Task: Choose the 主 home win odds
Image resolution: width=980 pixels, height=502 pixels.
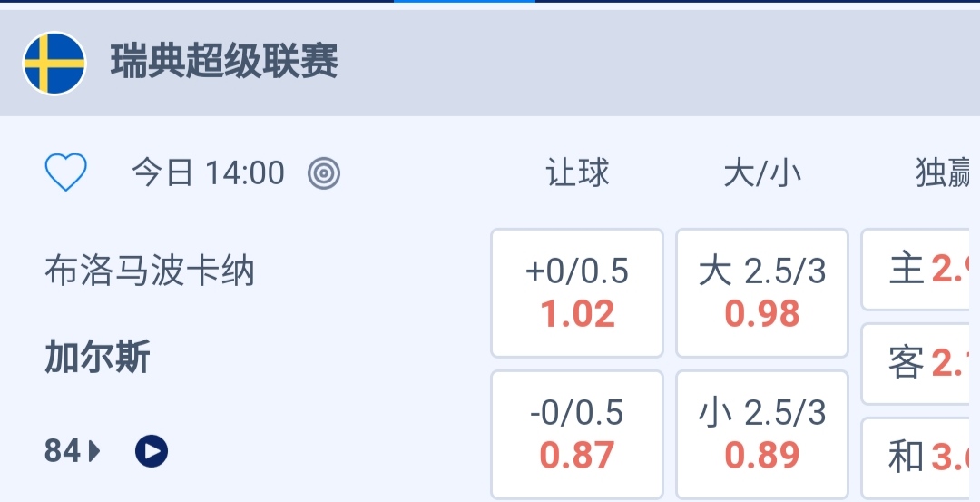Action: (x=921, y=270)
